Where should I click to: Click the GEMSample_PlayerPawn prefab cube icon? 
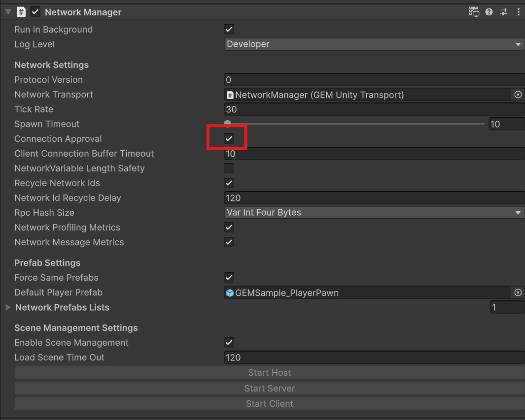coord(230,293)
